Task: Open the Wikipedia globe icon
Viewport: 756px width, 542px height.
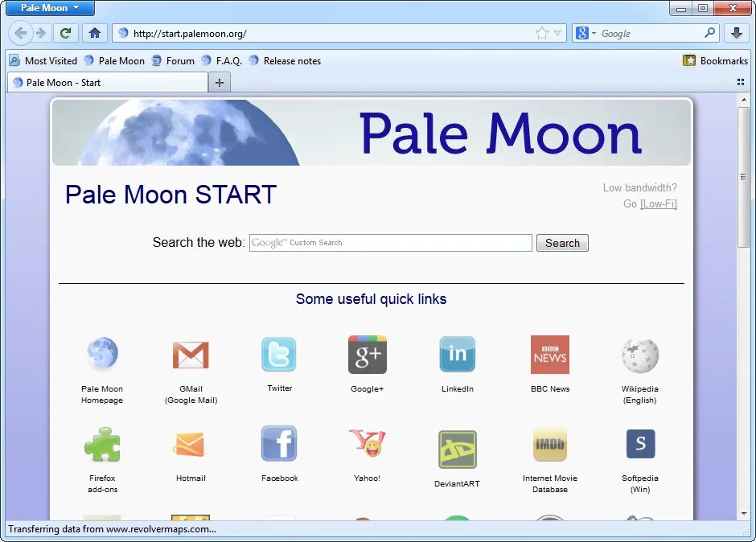Action: coord(640,356)
